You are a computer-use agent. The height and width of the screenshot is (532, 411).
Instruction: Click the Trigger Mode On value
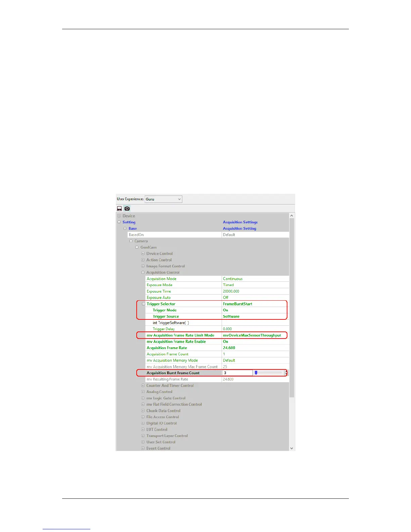(x=226, y=310)
